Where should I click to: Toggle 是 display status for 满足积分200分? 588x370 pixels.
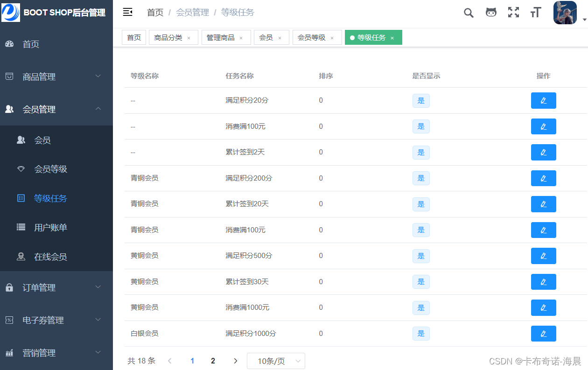coord(421,178)
